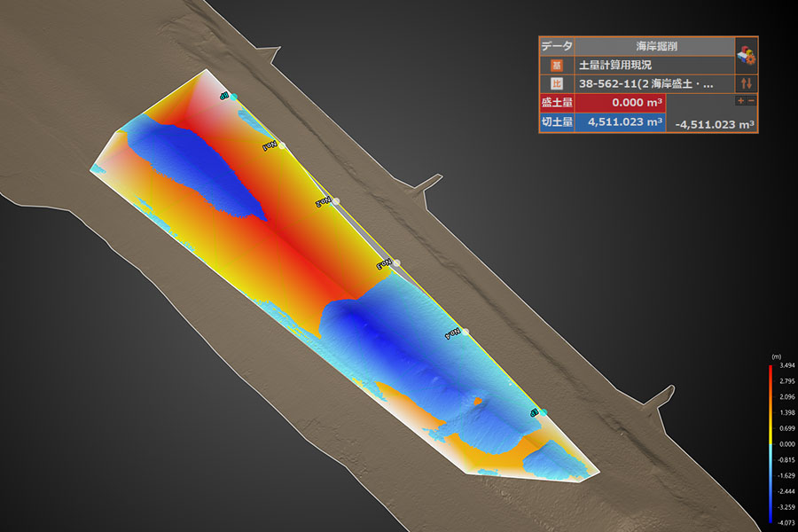The height and width of the screenshot is (532, 798).
Task: Click the 海岸掘削 data name header
Action: 655,46
